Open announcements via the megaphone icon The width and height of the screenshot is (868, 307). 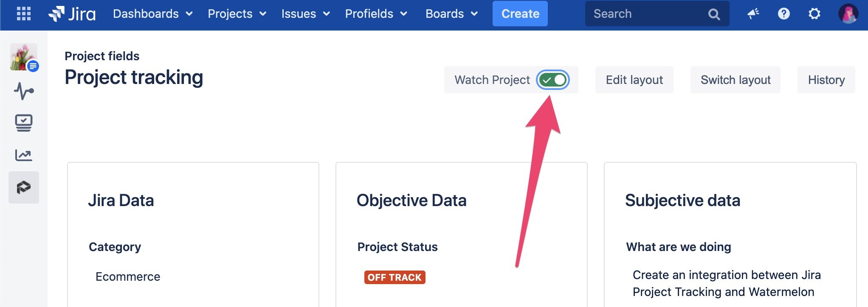tap(753, 14)
